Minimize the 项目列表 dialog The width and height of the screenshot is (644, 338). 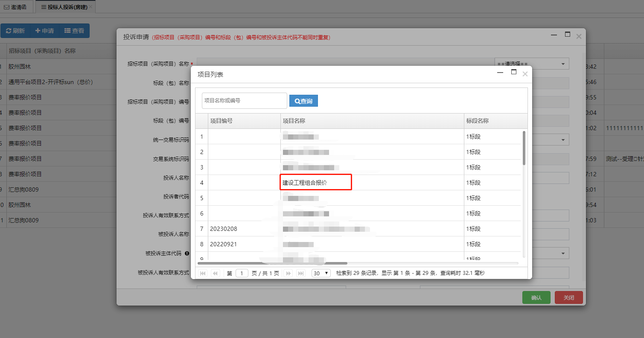click(500, 73)
